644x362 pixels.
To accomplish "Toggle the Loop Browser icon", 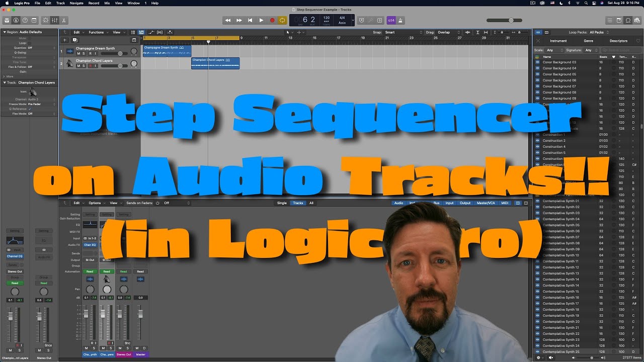I will pyautogui.click(x=628, y=21).
